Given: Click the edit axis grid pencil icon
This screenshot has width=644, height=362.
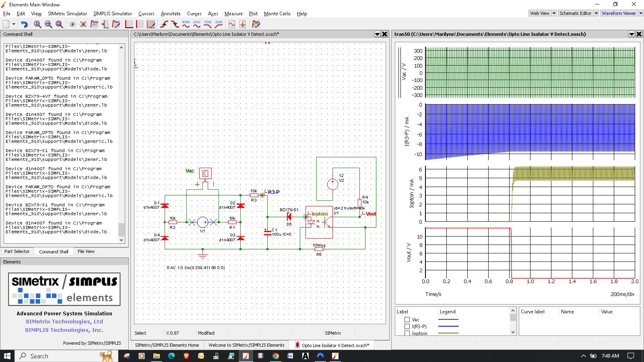Looking at the screenshot, I should (x=151, y=24).
